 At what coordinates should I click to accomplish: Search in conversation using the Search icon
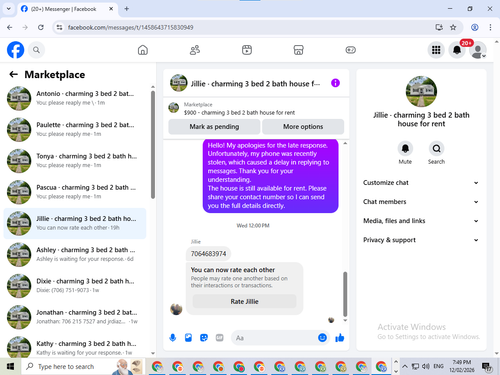436,149
